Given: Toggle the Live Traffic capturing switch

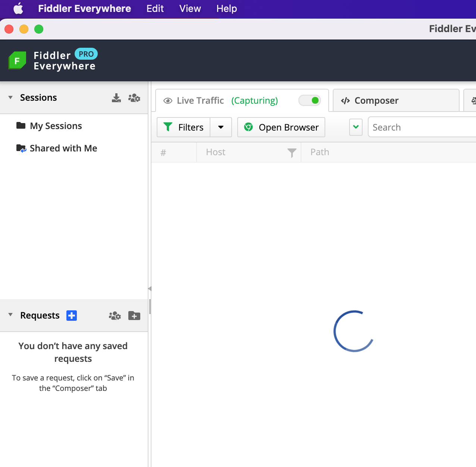Looking at the screenshot, I should (310, 100).
